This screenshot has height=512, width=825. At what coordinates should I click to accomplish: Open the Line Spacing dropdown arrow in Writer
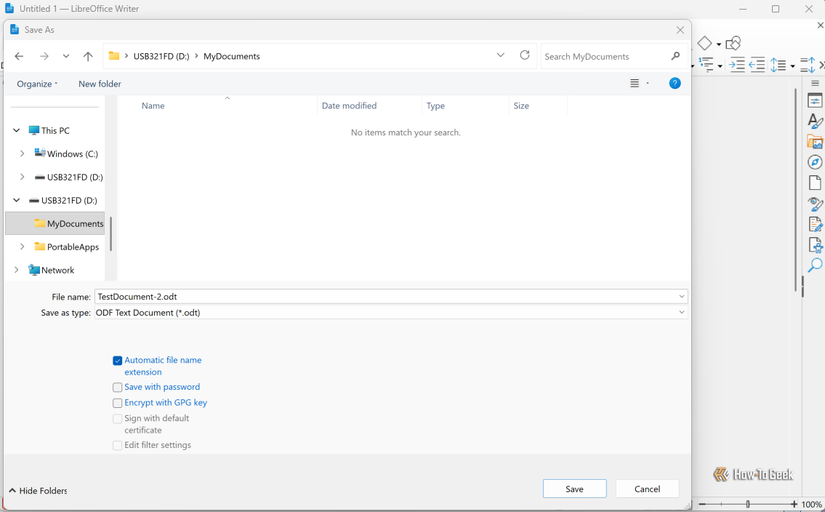(792, 66)
